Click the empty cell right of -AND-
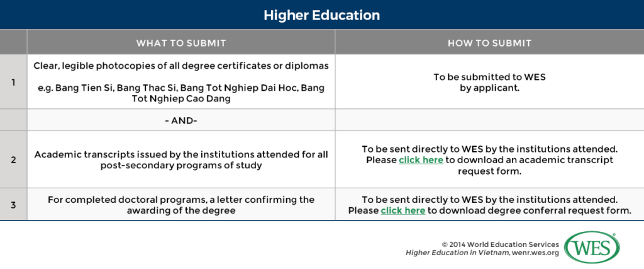The height and width of the screenshot is (269, 644). 489,120
